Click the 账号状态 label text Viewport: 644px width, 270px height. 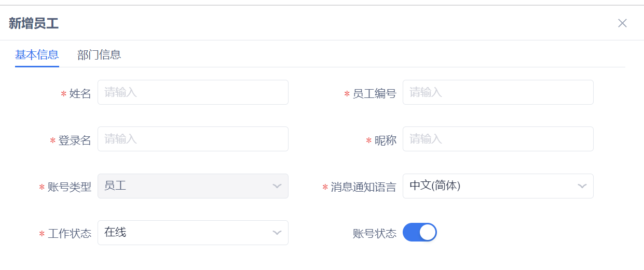(x=374, y=234)
